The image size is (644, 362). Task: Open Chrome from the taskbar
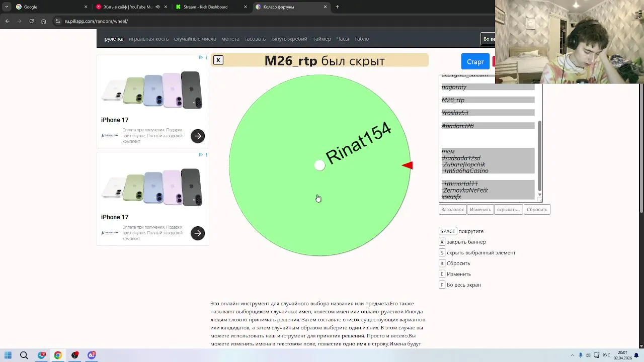[x=58, y=355]
